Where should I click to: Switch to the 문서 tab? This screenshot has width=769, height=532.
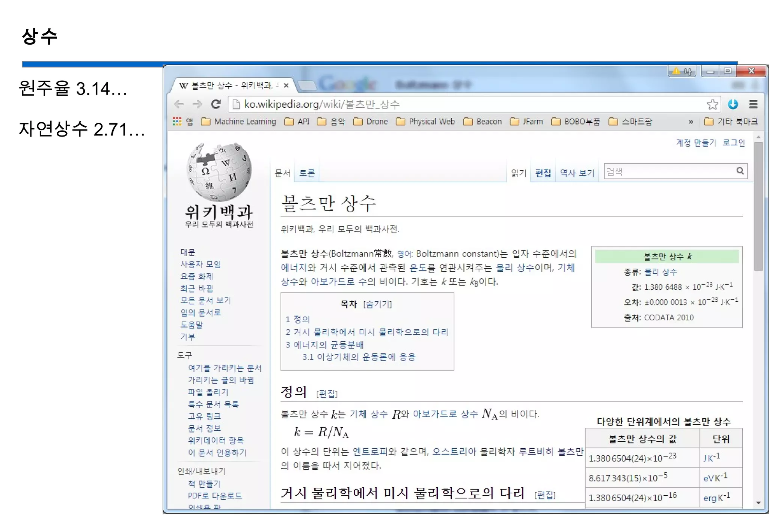click(282, 173)
